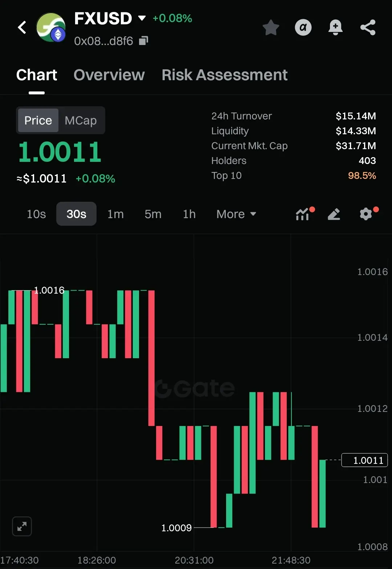The image size is (392, 569).
Task: Tap the 1.0008 price axis label
Action: [x=372, y=547]
